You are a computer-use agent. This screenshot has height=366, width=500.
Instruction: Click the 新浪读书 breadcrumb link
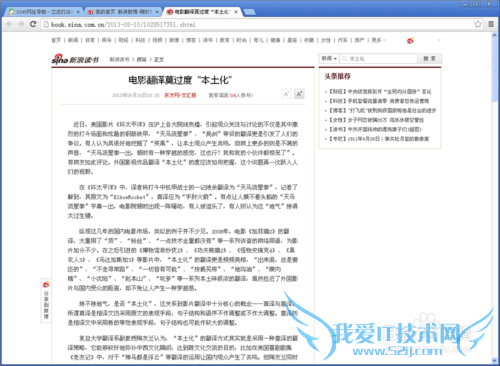(120, 59)
